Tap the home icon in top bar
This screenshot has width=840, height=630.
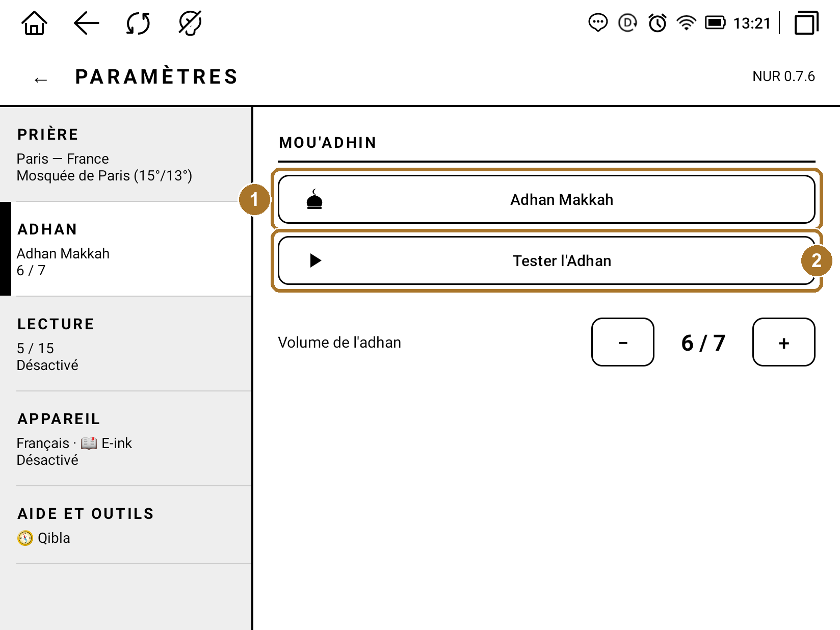(34, 23)
